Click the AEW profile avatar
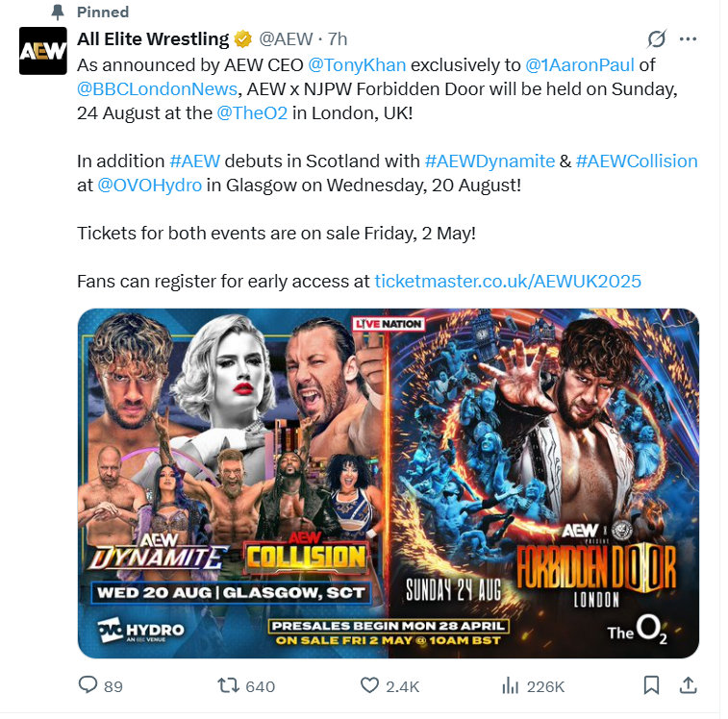The image size is (728, 719). point(42,51)
